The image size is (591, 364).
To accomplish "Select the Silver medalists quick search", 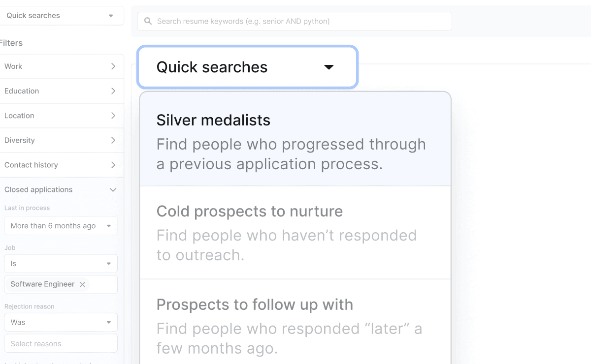I will [295, 141].
